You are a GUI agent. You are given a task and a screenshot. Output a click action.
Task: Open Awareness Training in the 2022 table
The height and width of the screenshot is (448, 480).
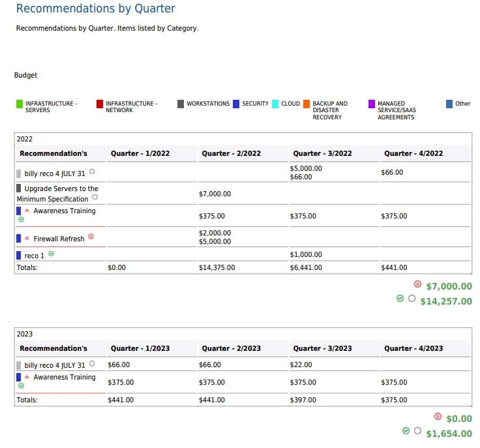(x=65, y=211)
